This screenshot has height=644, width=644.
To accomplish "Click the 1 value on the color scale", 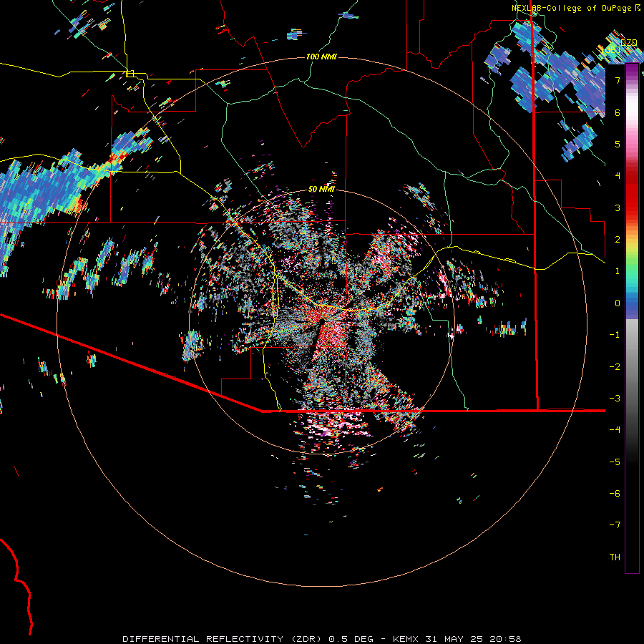I will 618,271.
